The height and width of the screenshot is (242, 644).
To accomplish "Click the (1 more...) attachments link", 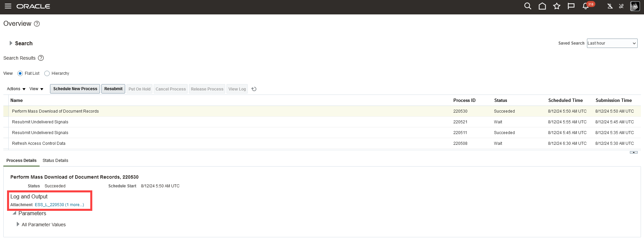I will pyautogui.click(x=75, y=205).
